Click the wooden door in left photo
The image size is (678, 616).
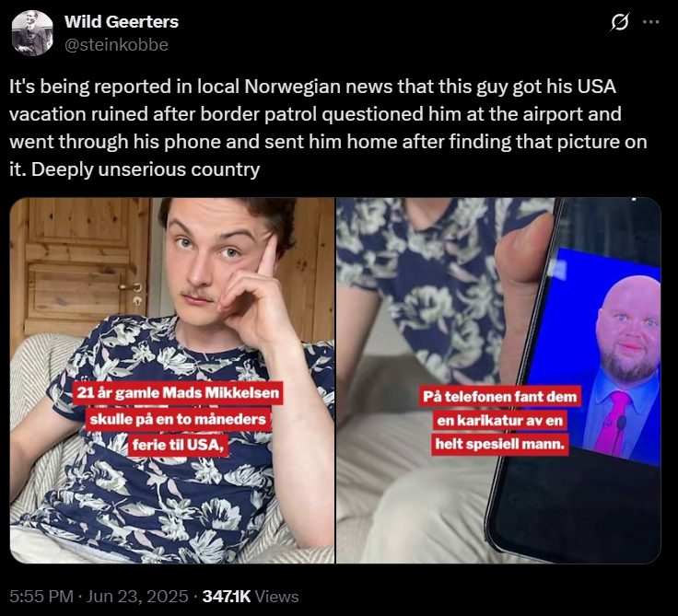(x=82, y=266)
